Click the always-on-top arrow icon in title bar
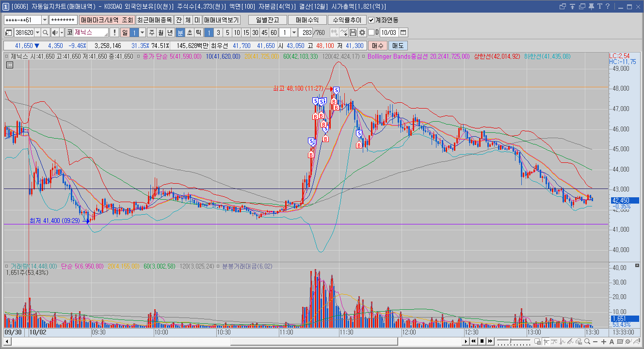The height and width of the screenshot is (349, 644). coord(572,6)
